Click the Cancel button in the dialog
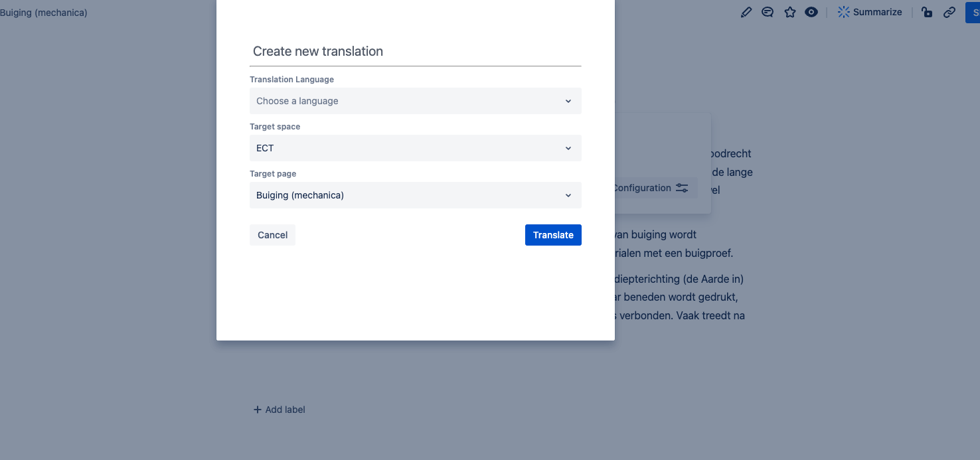 (272, 235)
